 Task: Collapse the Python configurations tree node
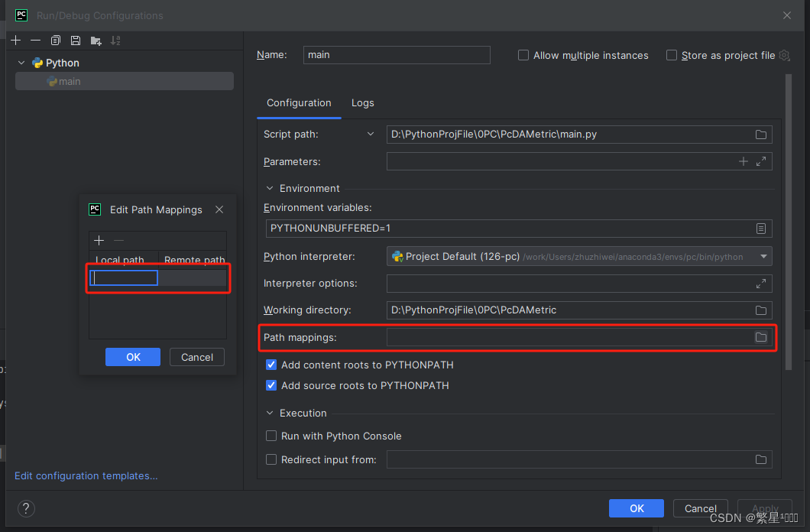tap(21, 63)
